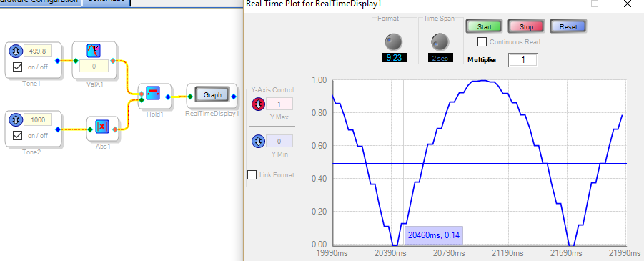Click the Tone2 frequency field 1000
This screenshot has height=261, width=644.
[x=38, y=119]
